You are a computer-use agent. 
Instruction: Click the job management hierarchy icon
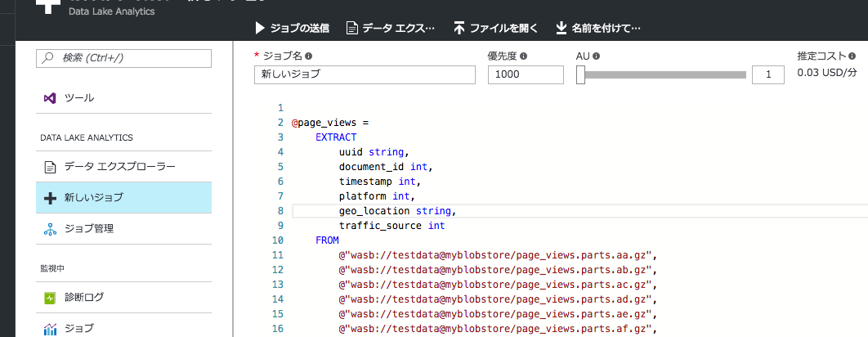(50, 228)
